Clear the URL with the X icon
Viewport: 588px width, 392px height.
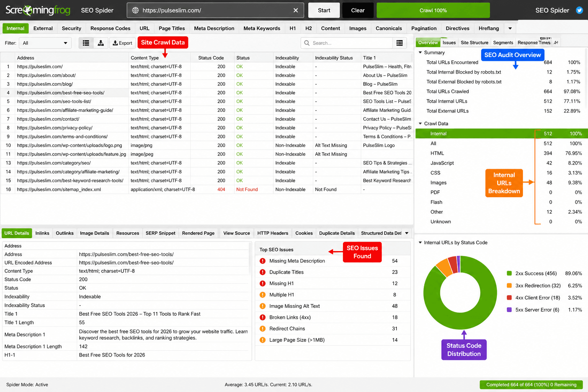point(296,10)
